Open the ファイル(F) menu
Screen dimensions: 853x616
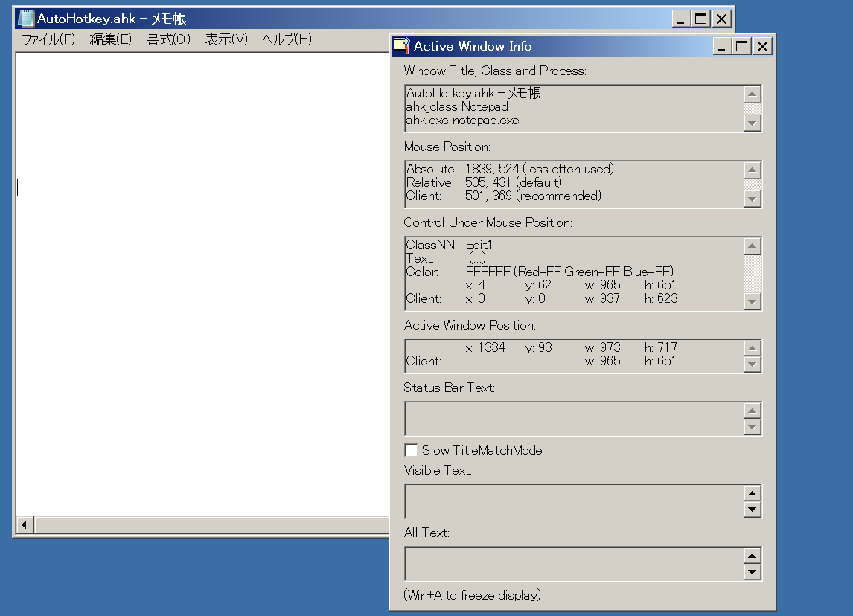[x=48, y=39]
